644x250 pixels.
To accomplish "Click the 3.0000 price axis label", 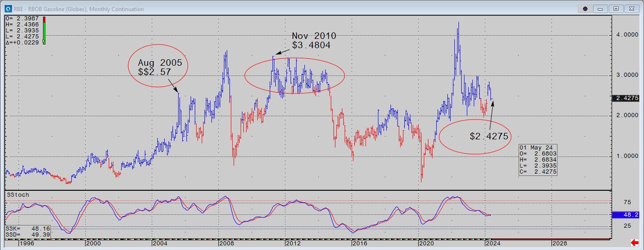I will coord(627,75).
